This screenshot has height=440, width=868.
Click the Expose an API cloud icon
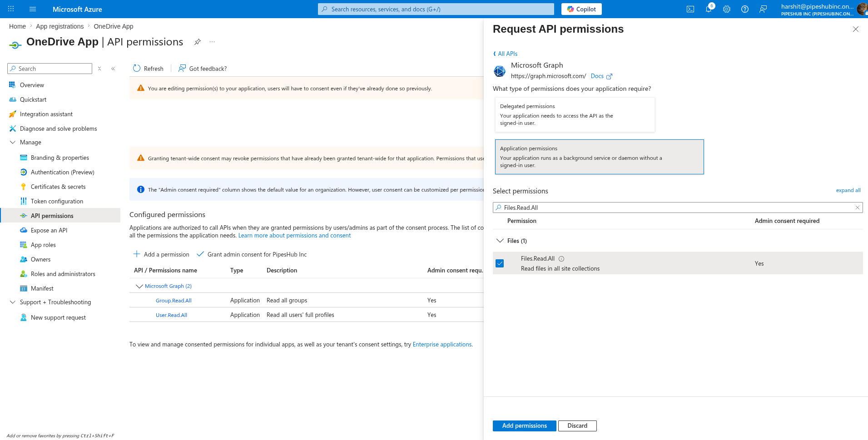(23, 230)
